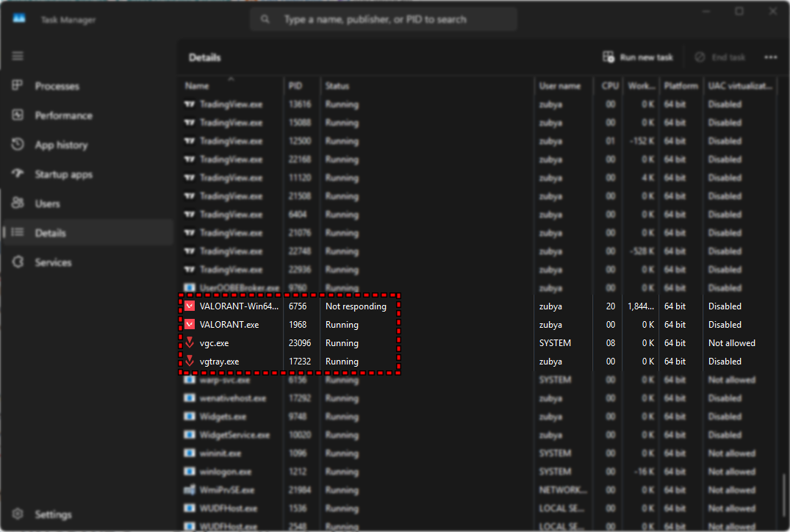Click the Run new task button

point(638,57)
